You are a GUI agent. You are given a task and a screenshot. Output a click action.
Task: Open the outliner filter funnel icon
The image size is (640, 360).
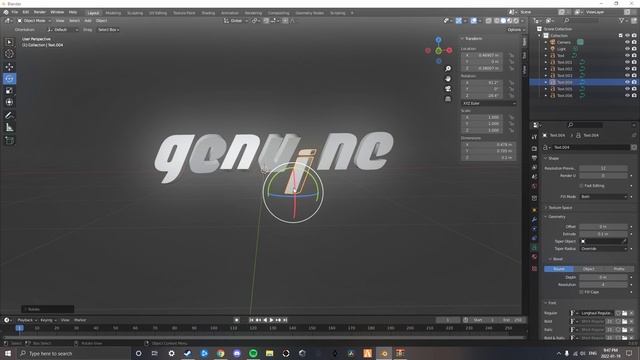(621, 20)
